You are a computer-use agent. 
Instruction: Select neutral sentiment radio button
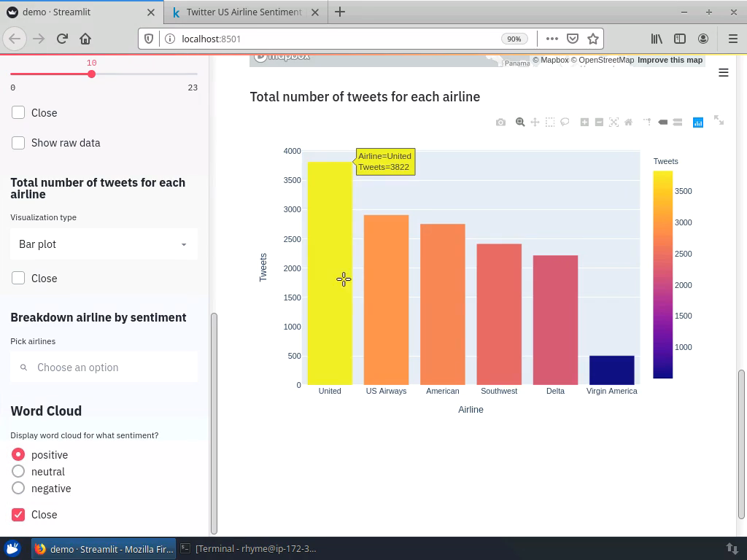coord(18,471)
